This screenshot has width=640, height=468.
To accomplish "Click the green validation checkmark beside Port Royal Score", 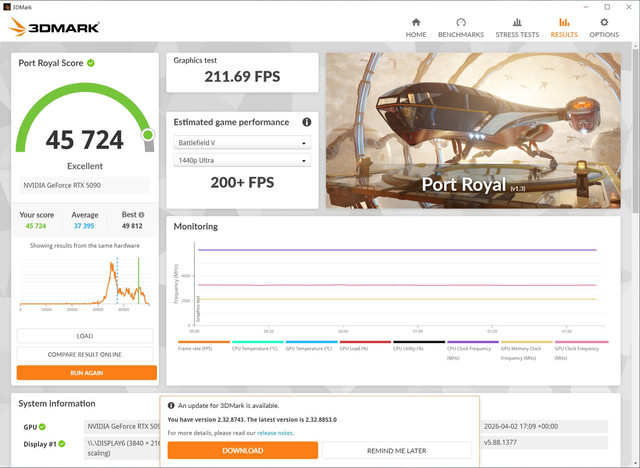I will click(91, 63).
